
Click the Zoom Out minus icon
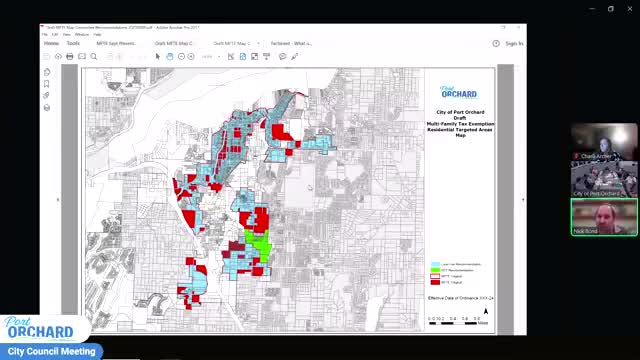coord(182,57)
